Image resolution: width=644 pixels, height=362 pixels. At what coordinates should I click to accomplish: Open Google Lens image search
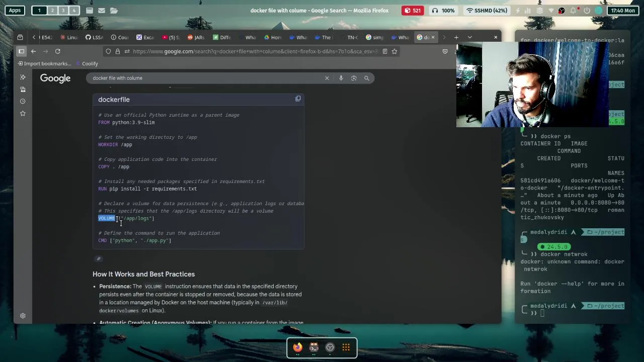(x=354, y=78)
